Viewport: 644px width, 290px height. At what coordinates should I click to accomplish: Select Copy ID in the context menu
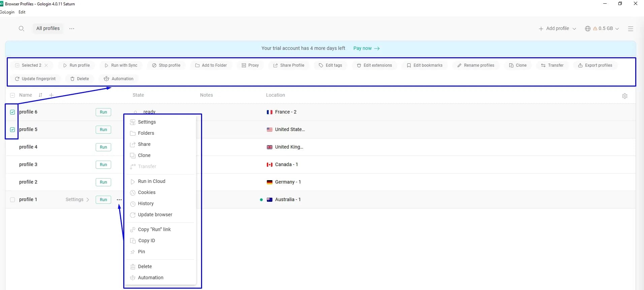pos(147,240)
